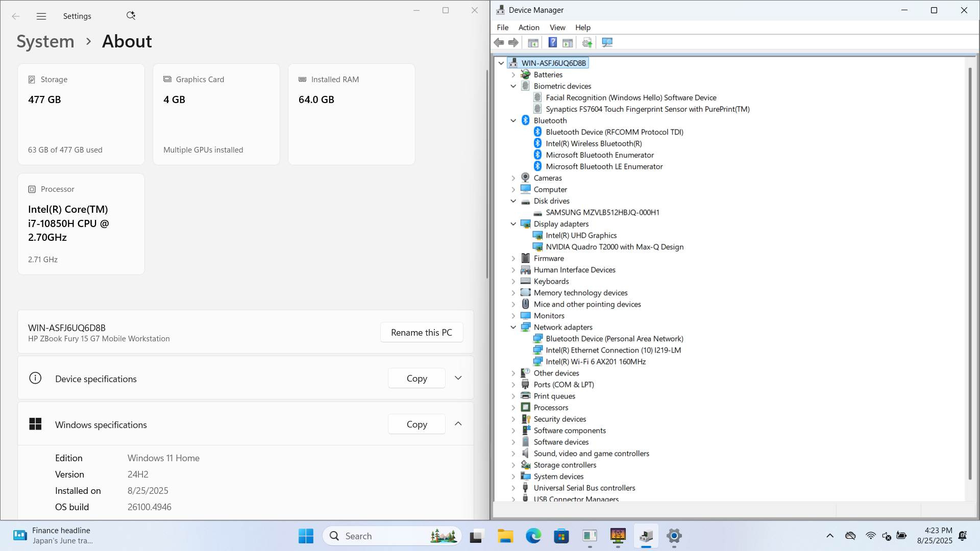Select NVIDIA Quadro T2000 with Max-Q Design
The image size is (980, 551).
point(615,247)
